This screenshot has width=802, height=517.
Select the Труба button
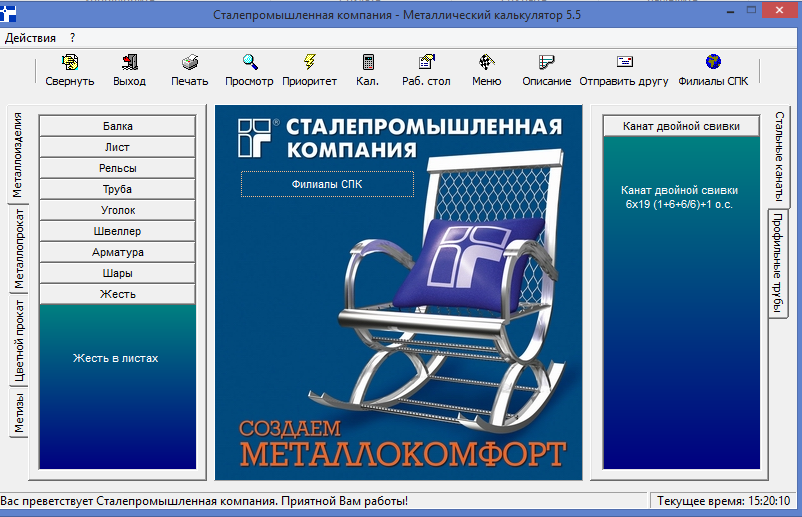point(118,189)
